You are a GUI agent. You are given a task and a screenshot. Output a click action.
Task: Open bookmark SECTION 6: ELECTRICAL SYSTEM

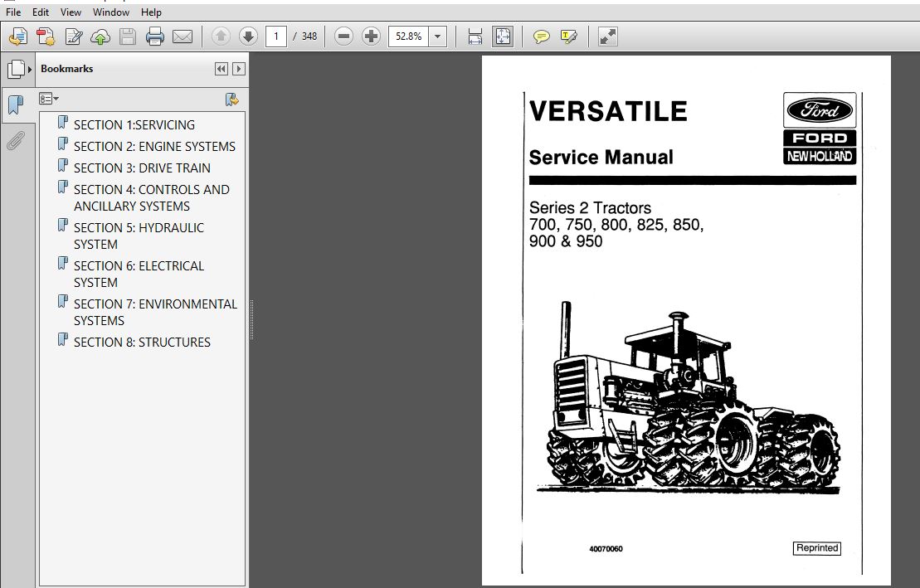pos(139,274)
